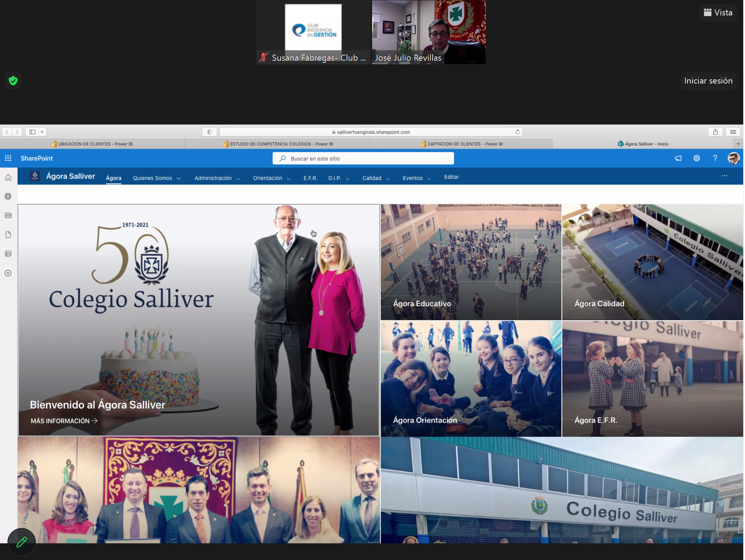This screenshot has height=560, width=745.
Task: Click the Editar link
Action: [x=451, y=177]
